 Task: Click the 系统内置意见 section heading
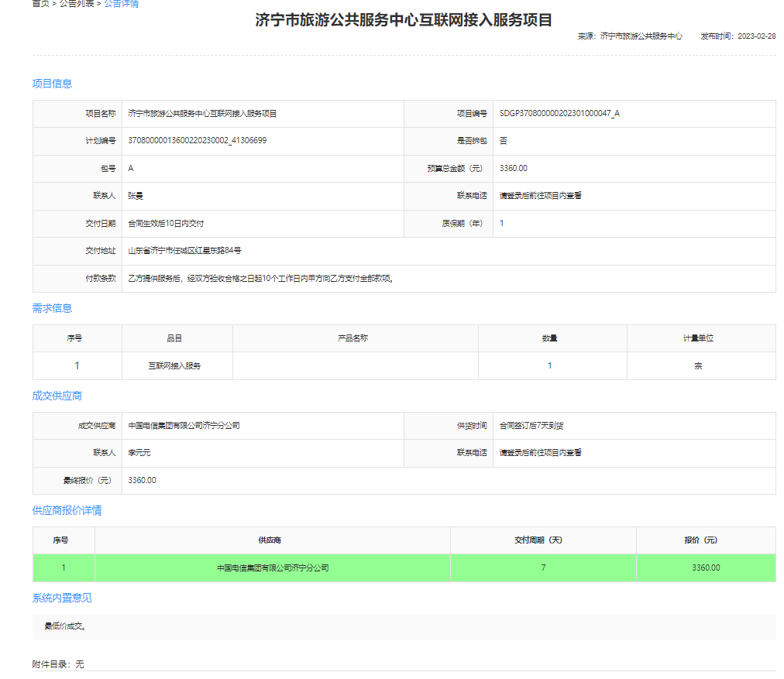pos(61,598)
